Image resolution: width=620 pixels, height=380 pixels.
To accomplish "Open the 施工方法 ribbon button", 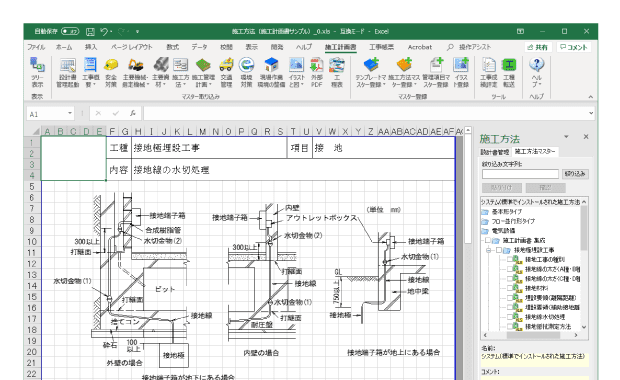I will 181,72.
